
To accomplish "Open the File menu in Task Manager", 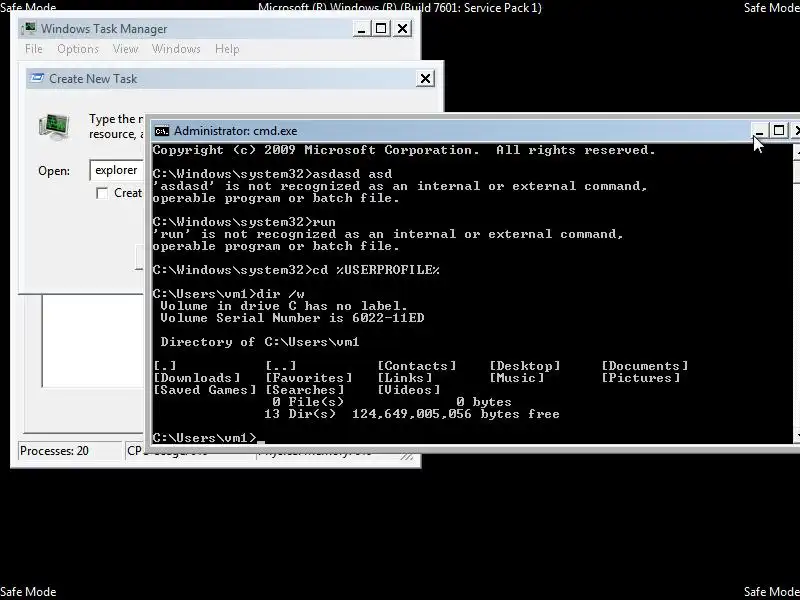I will point(34,49).
